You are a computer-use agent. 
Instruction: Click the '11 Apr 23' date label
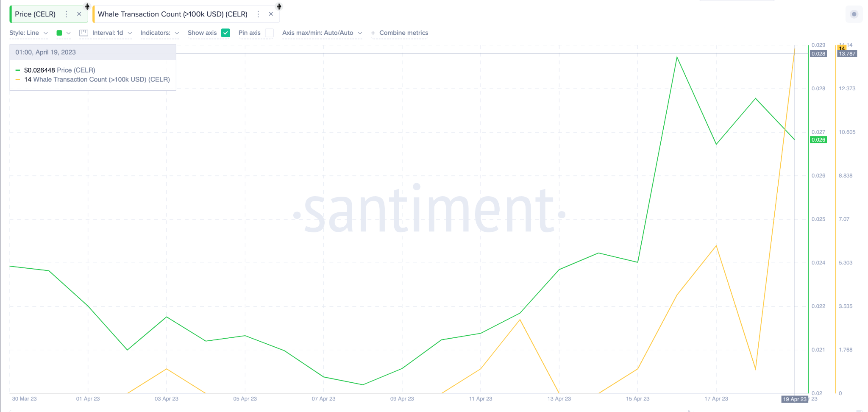pos(481,399)
